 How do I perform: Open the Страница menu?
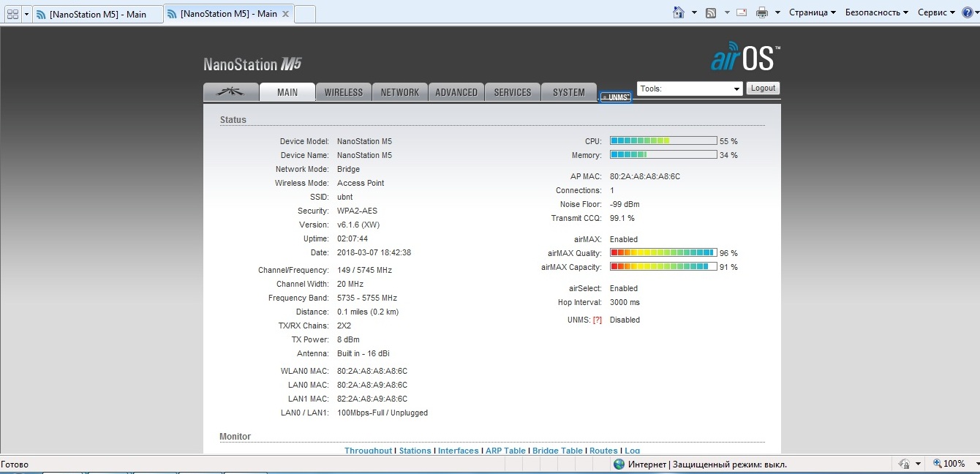click(x=813, y=12)
